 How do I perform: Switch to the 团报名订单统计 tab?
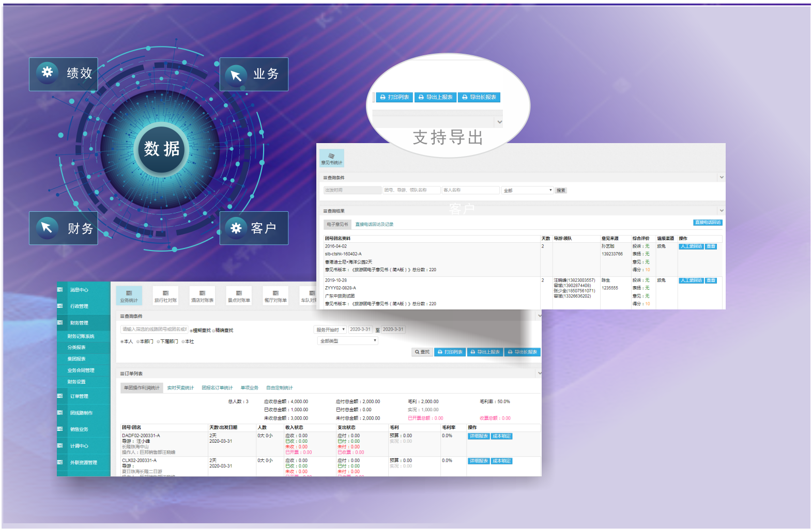click(217, 388)
